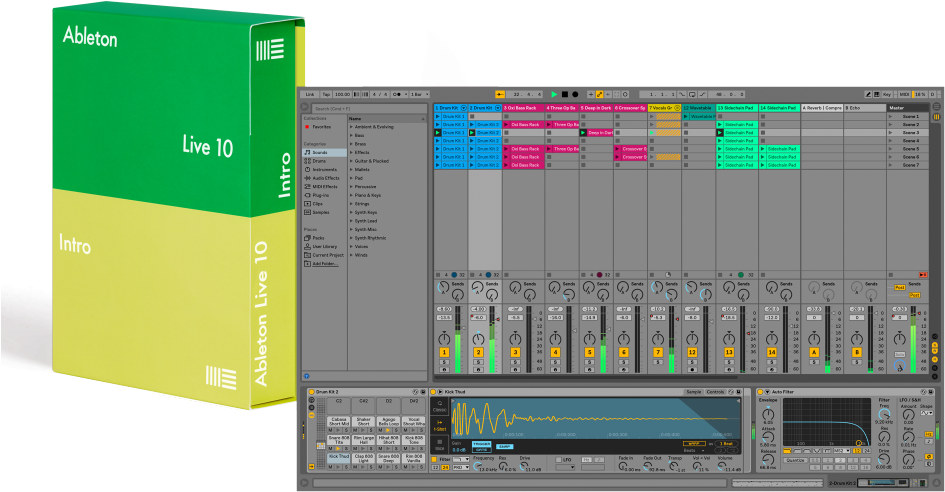The width and height of the screenshot is (945, 492).
Task: Select the Kick Thud drum pad
Action: [x=339, y=458]
